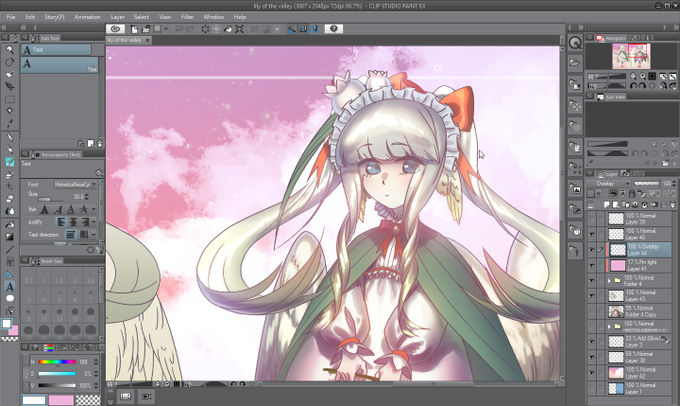Expand text Style options arrow

(93, 210)
